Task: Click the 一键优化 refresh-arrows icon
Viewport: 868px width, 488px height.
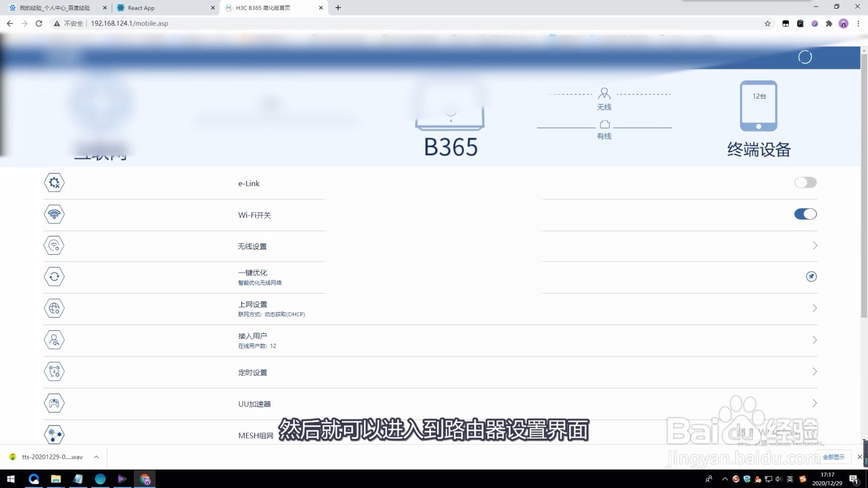Action: point(54,277)
